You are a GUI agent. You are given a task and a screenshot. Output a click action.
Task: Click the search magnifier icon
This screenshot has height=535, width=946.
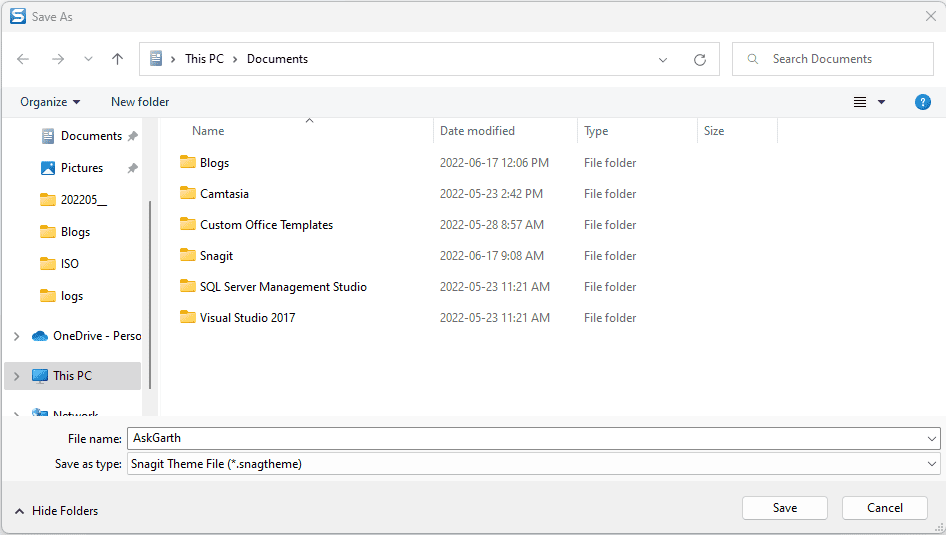coord(752,59)
